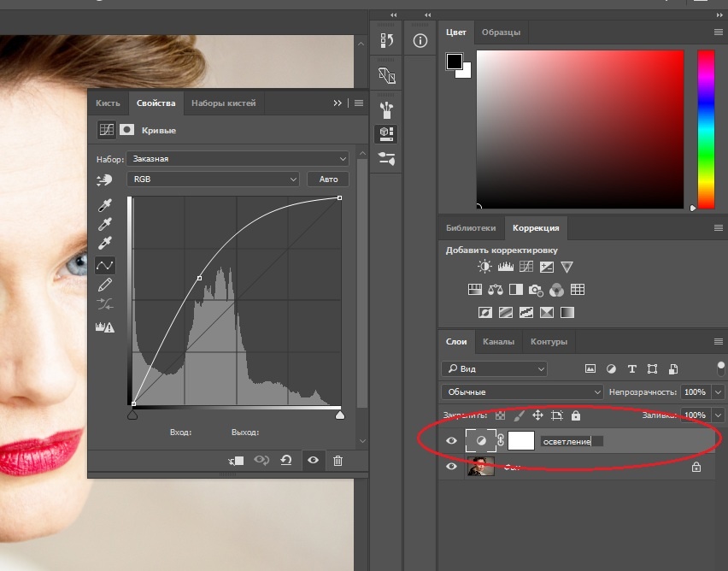The image size is (728, 571).
Task: View previous state icon in Properties
Action: pos(261,460)
